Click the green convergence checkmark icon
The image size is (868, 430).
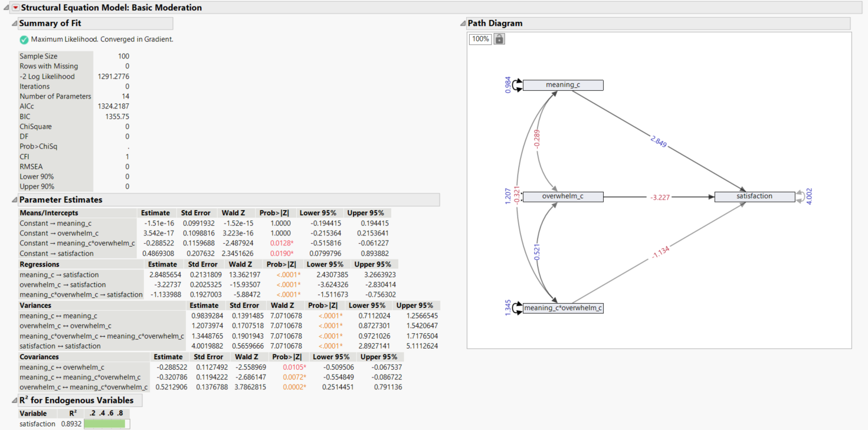[24, 38]
